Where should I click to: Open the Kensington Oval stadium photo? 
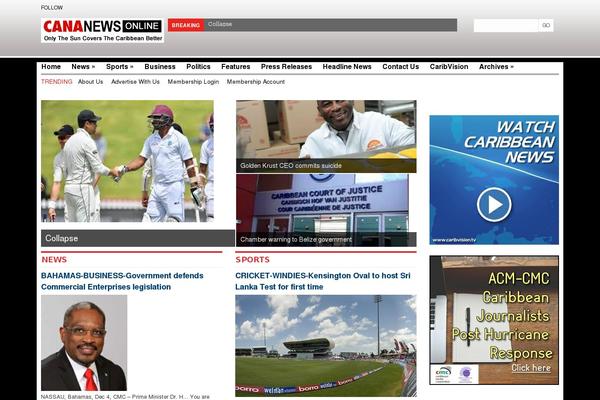[x=326, y=346]
